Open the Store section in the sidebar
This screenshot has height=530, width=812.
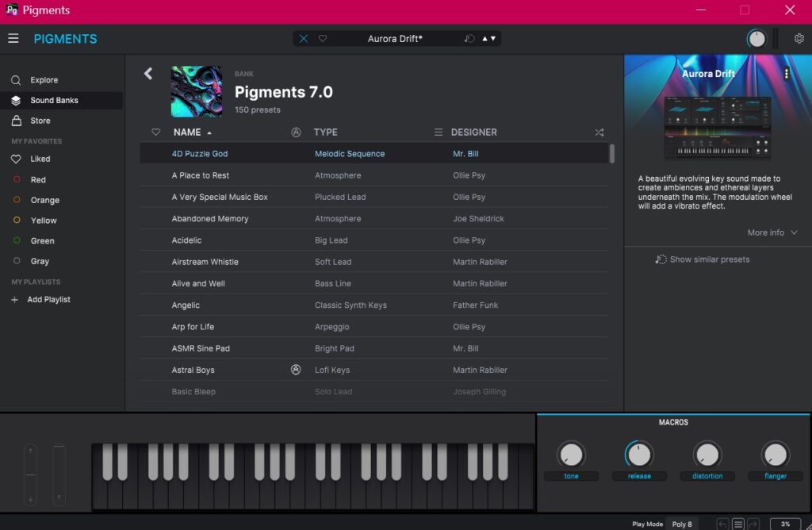click(40, 121)
